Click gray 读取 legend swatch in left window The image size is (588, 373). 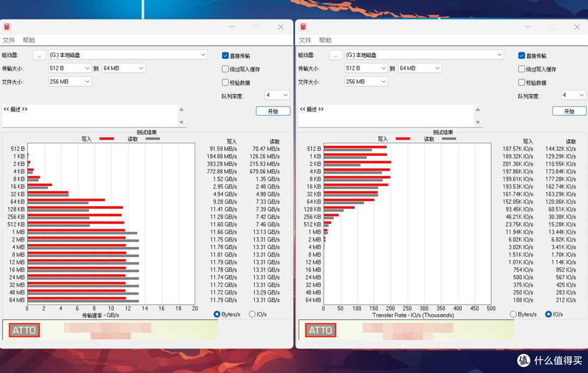pos(152,139)
